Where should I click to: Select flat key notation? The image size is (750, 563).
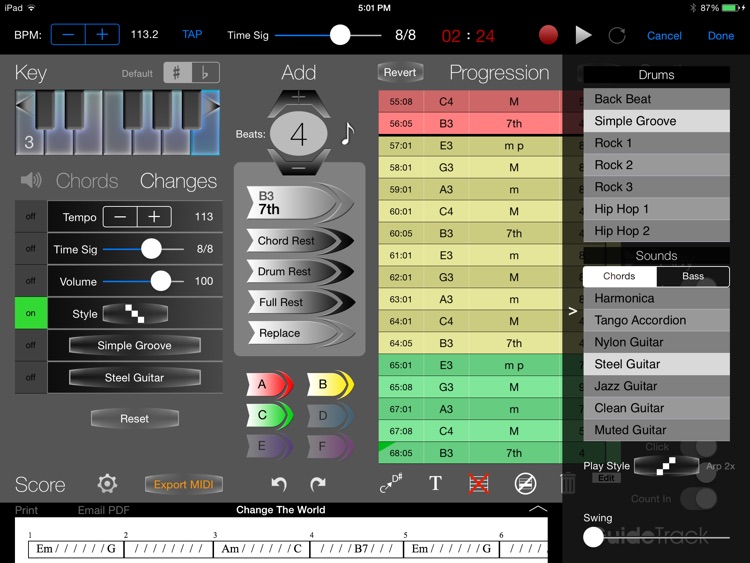(206, 73)
